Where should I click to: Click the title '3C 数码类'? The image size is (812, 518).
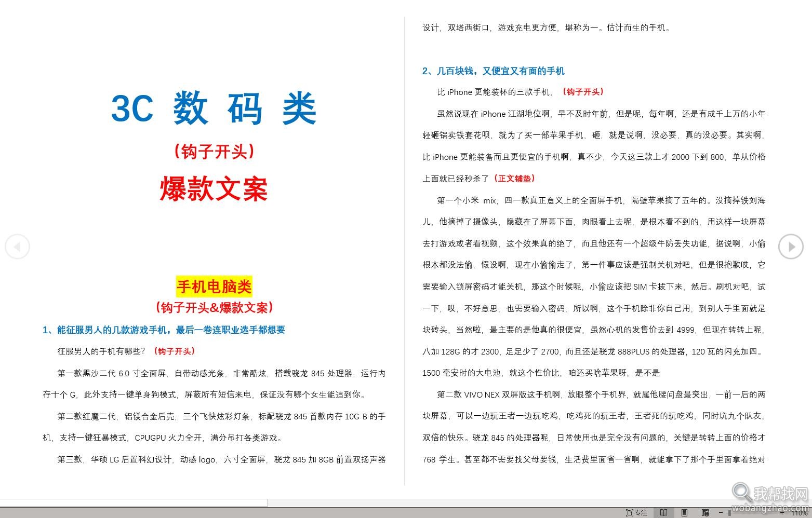[x=214, y=108]
